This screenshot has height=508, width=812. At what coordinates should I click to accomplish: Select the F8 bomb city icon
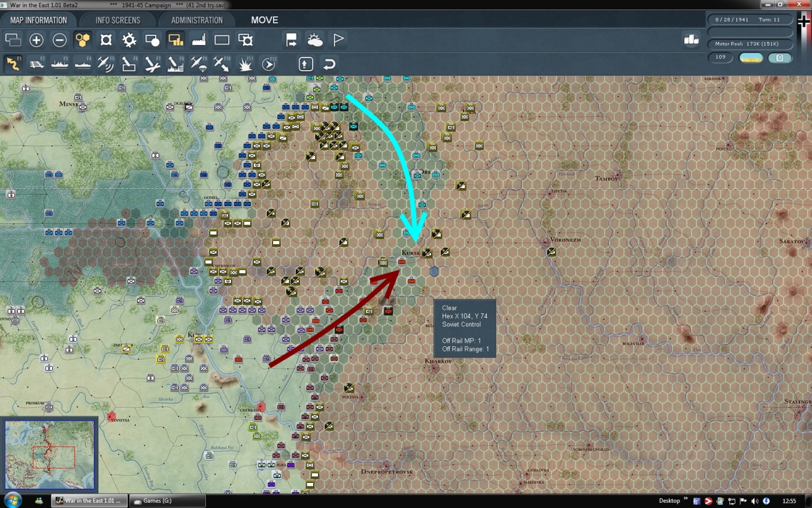175,63
